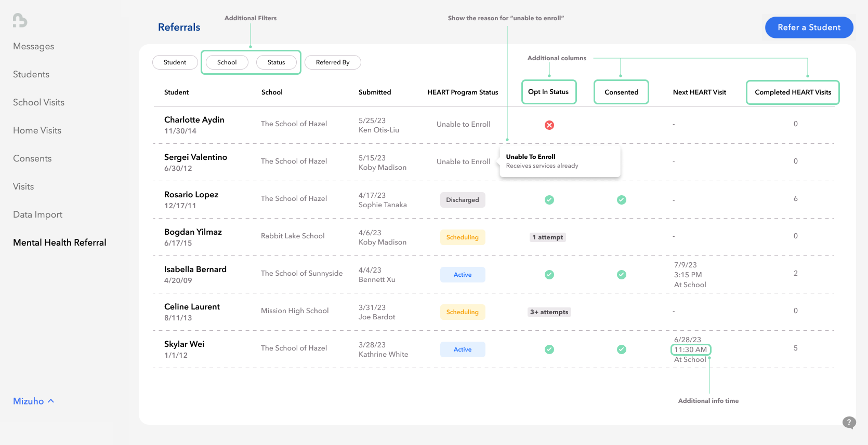Click Rosario Lopez's opt-in green checkmark
The image size is (868, 445).
click(x=549, y=200)
